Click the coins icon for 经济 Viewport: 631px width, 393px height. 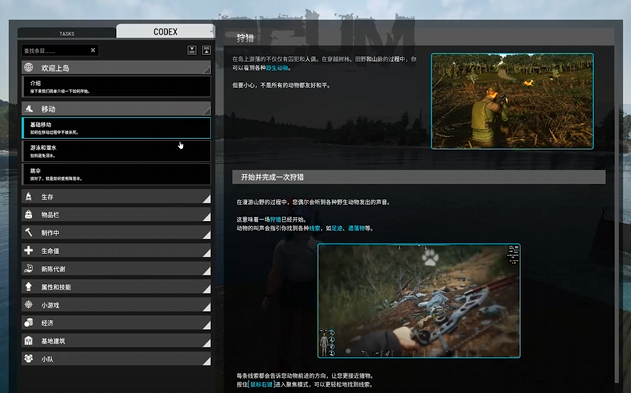point(29,323)
